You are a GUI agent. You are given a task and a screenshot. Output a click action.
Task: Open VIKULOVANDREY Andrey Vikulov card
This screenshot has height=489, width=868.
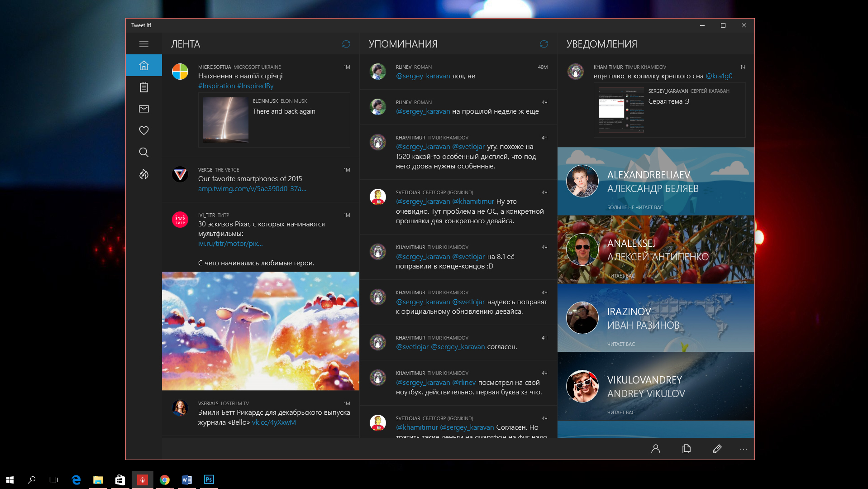click(x=656, y=386)
